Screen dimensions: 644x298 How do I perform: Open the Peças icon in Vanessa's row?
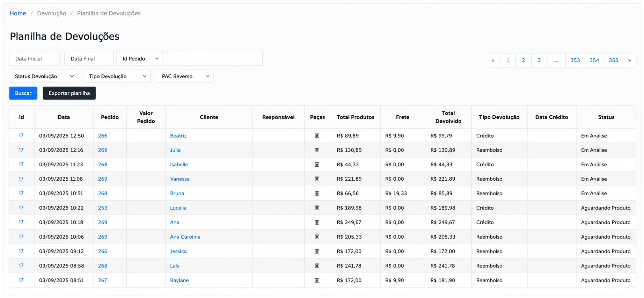click(x=317, y=179)
